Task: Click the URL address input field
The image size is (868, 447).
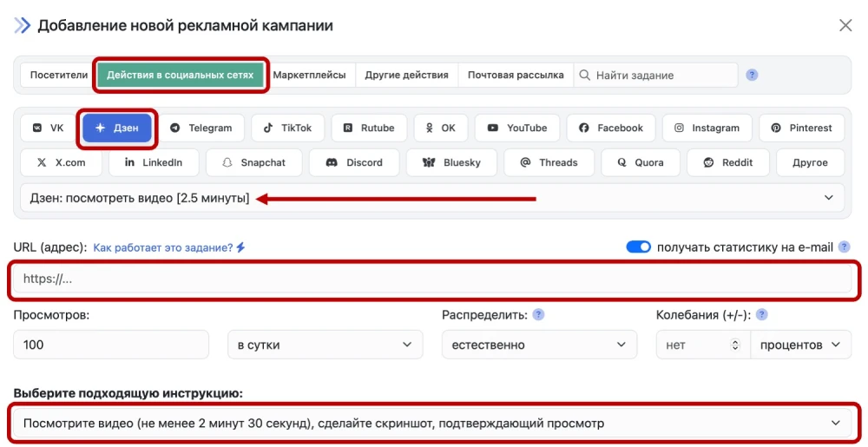Action: 434,279
